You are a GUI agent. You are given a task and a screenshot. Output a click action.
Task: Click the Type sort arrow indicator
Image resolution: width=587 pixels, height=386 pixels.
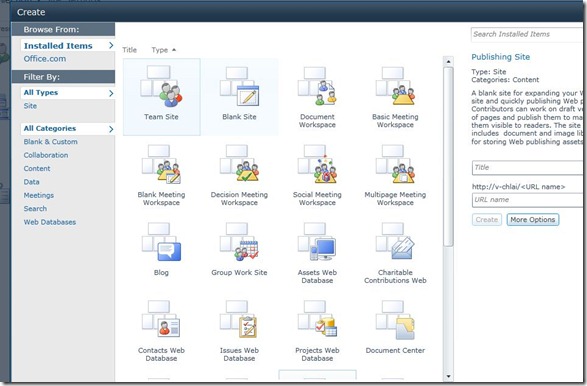pyautogui.click(x=174, y=49)
